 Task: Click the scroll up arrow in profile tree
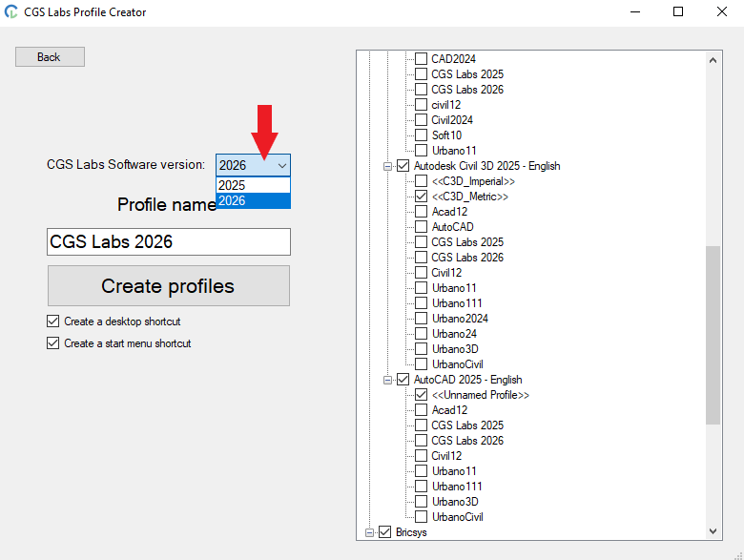click(x=713, y=60)
